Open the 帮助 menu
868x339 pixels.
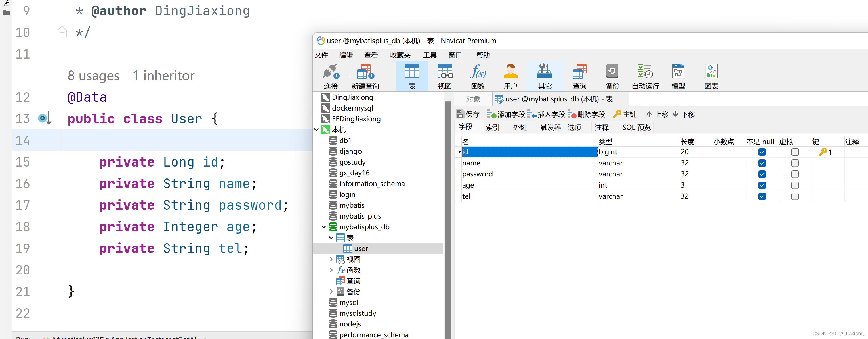pos(483,55)
